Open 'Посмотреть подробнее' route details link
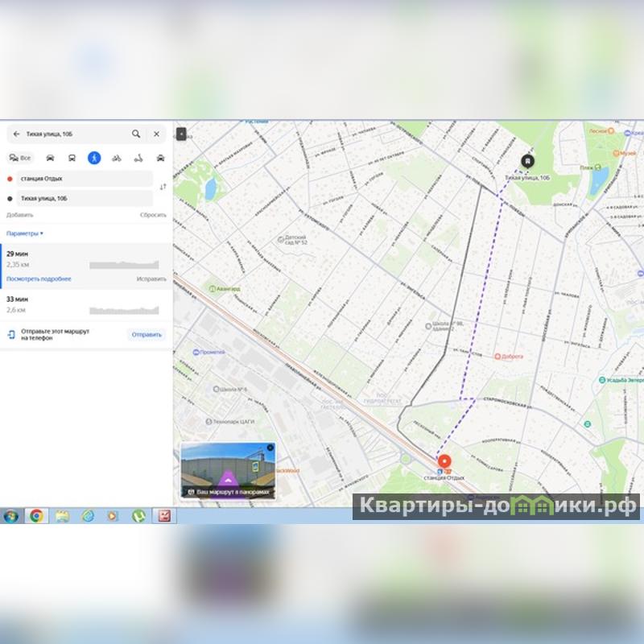Image resolution: width=644 pixels, height=644 pixels. 39,279
